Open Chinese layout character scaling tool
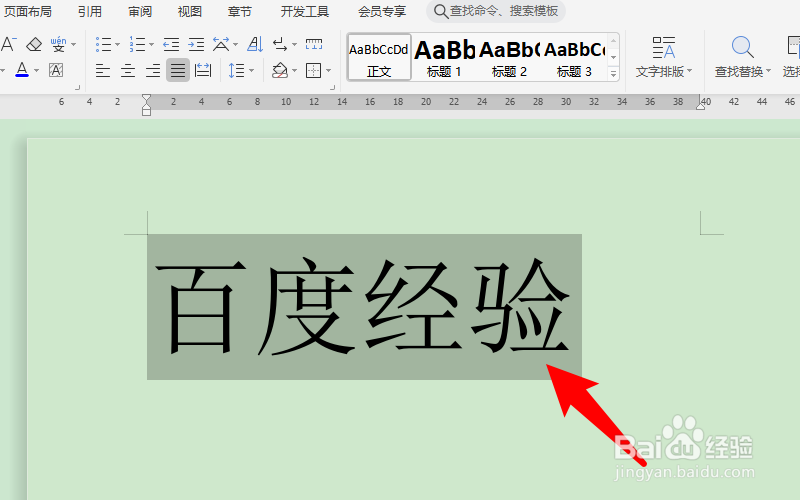 221,45
